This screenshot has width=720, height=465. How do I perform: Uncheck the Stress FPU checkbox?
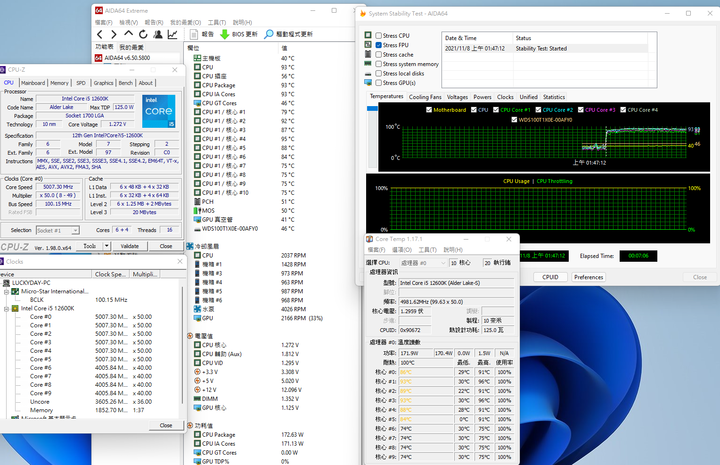[x=378, y=45]
